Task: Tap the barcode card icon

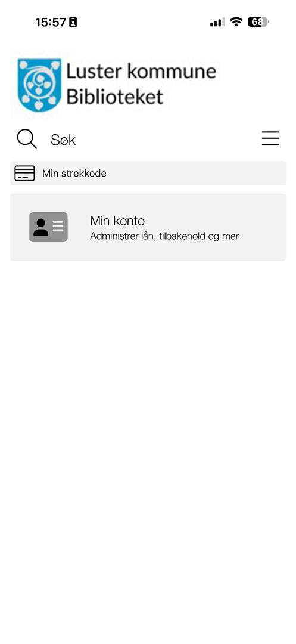Action: click(x=24, y=174)
